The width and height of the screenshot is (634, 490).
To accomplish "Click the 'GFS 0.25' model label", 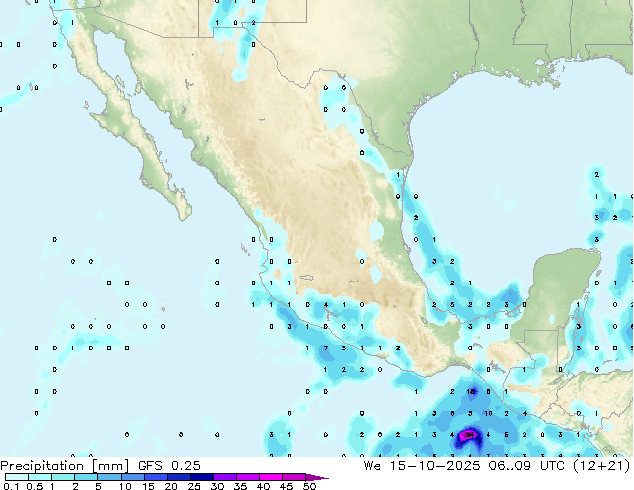I will 169,465.
